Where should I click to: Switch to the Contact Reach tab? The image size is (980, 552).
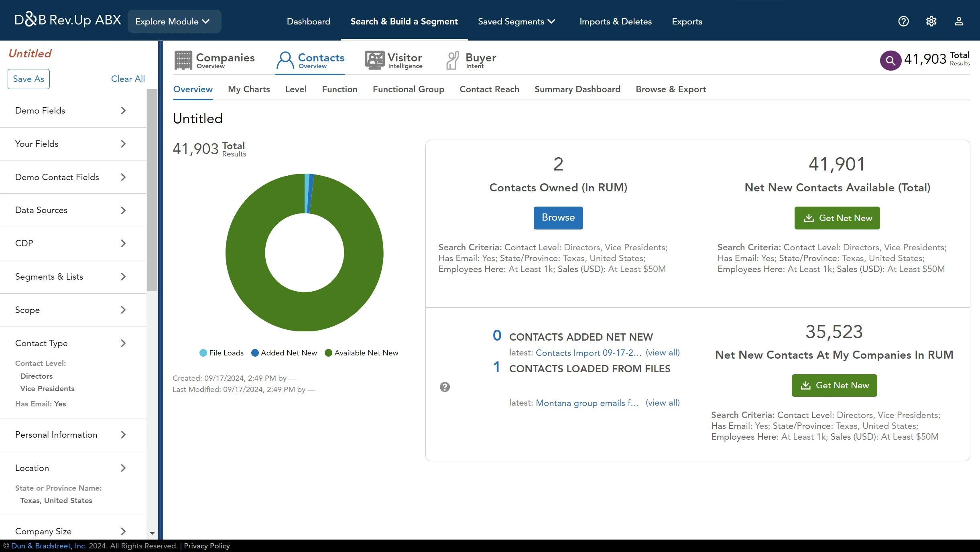pyautogui.click(x=489, y=89)
